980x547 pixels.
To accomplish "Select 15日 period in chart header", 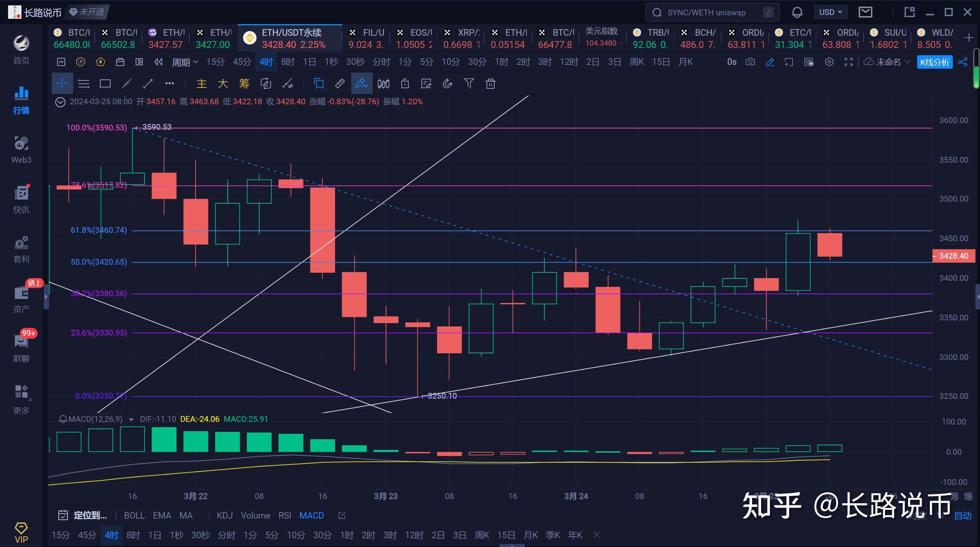I will click(x=661, y=62).
